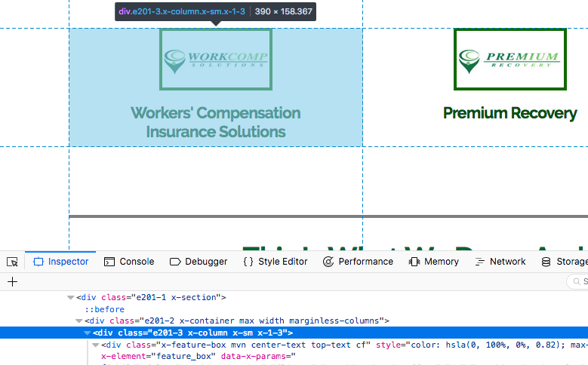
Task: Click the Premium Recovery logo image
Action: point(510,60)
